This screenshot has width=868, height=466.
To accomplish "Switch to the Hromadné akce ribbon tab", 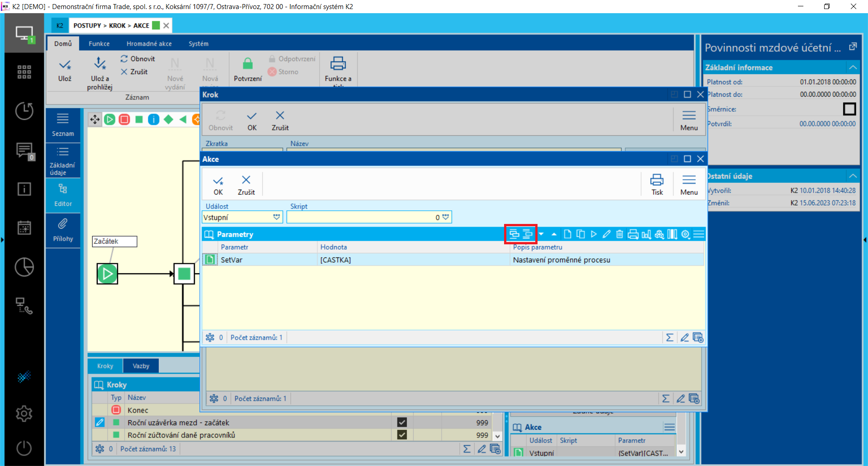I will tap(149, 43).
